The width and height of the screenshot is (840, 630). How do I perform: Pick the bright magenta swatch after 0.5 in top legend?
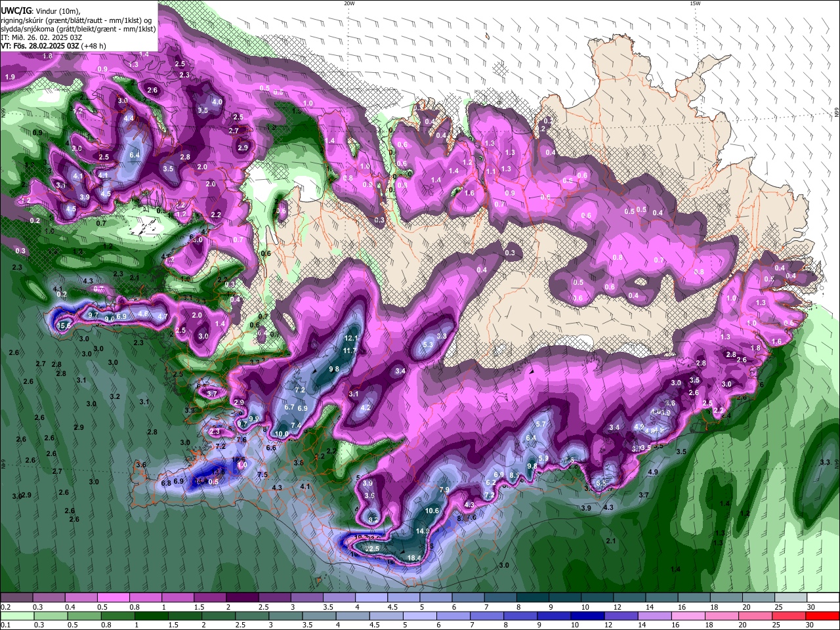[114, 598]
